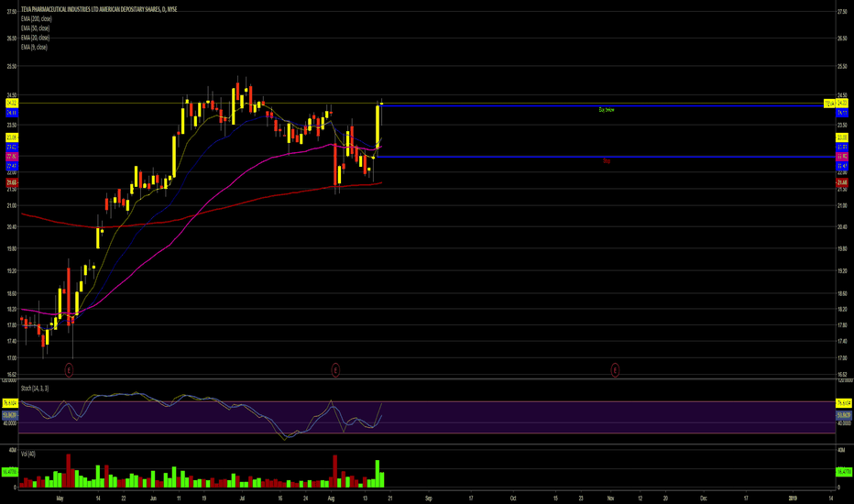Image resolution: width=854 pixels, height=504 pixels.
Task: Click the Jul label on the time axis
Action: pyautogui.click(x=242, y=498)
